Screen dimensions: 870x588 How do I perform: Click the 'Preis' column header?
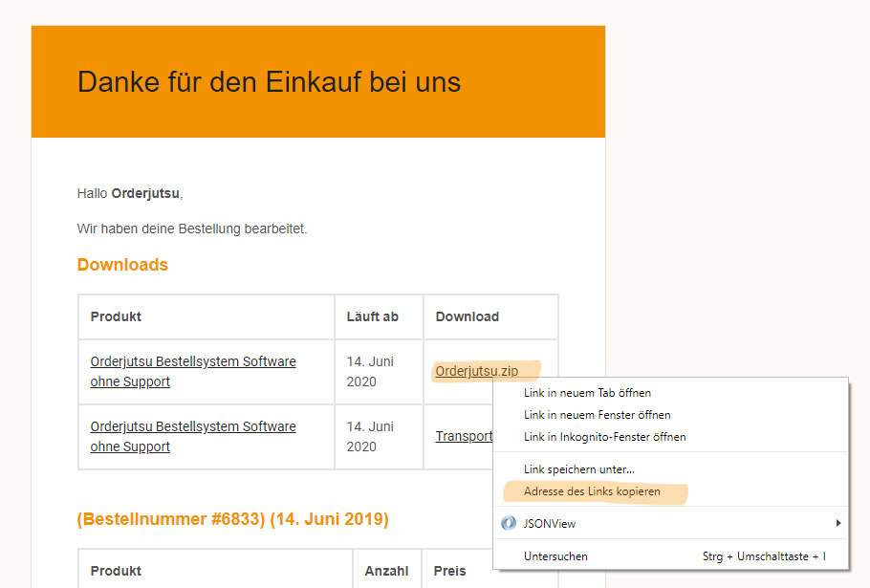449,571
